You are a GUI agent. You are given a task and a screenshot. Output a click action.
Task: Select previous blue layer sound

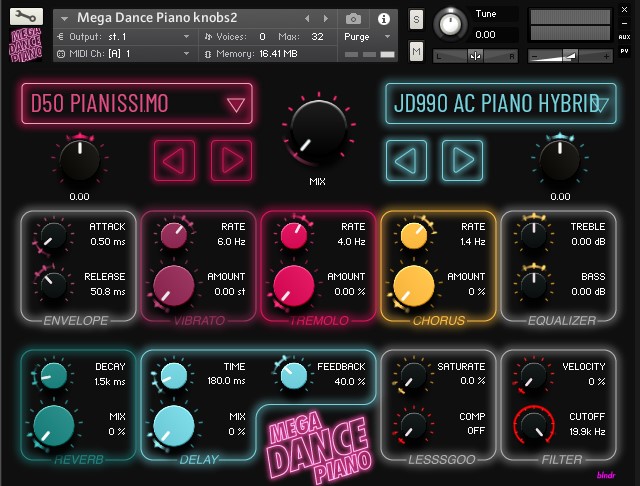pos(407,160)
